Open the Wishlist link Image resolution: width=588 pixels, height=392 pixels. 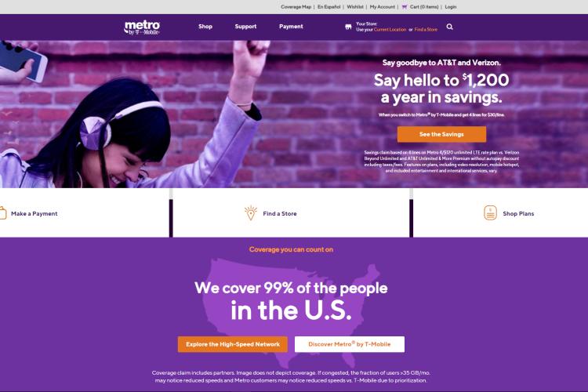tap(355, 7)
